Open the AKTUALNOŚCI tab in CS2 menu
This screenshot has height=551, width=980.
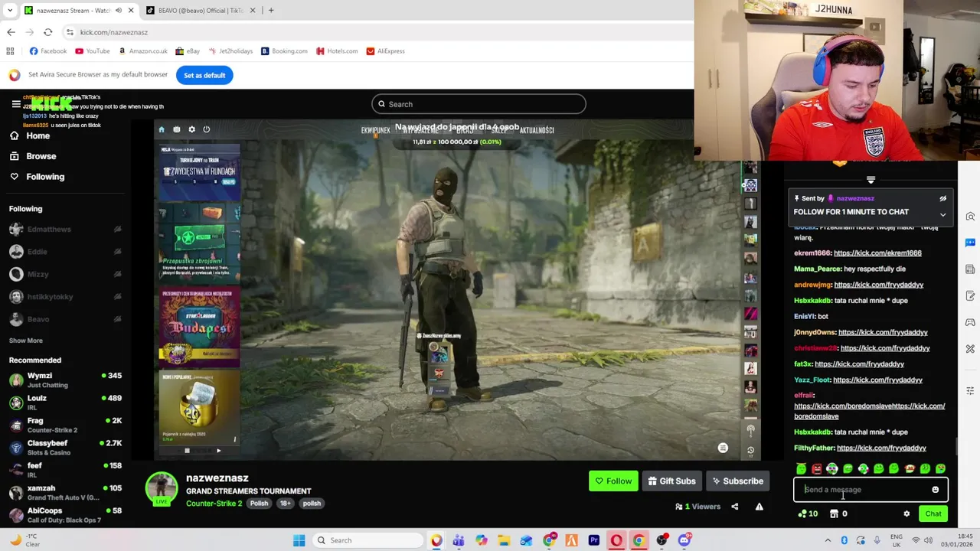[x=537, y=130]
